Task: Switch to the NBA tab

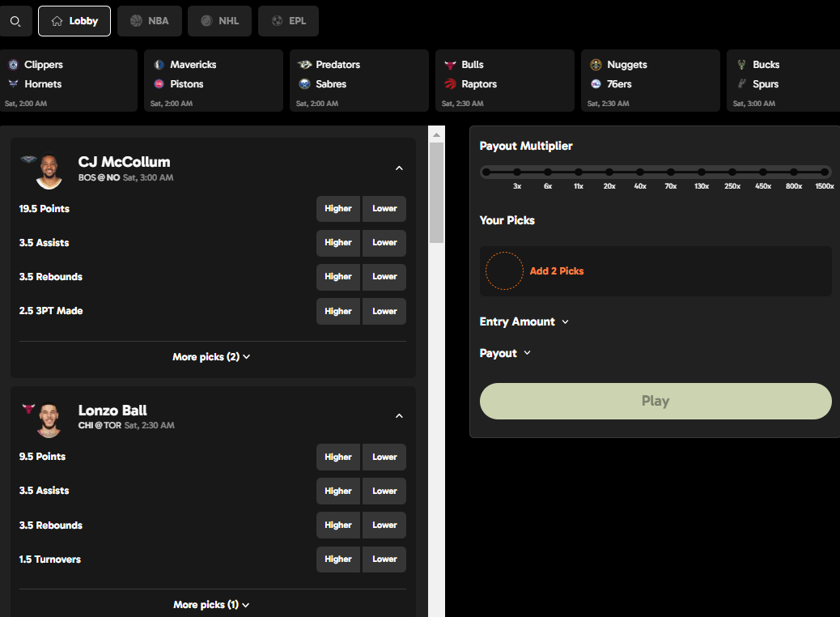Action: (150, 21)
